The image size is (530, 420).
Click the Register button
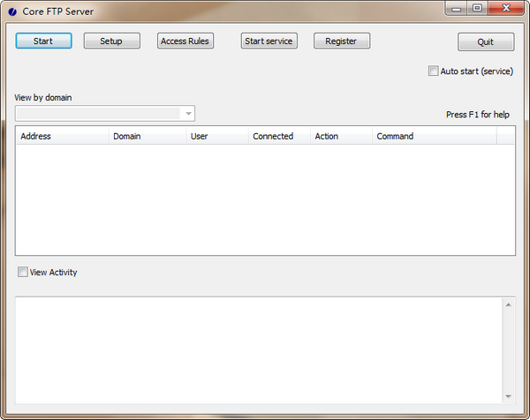pos(342,41)
